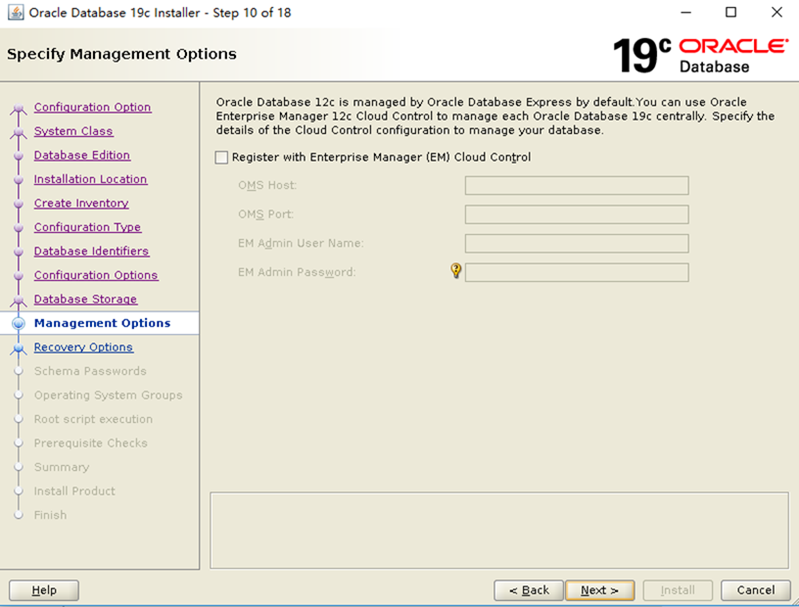
Task: Select Management Options current step
Action: pos(102,323)
